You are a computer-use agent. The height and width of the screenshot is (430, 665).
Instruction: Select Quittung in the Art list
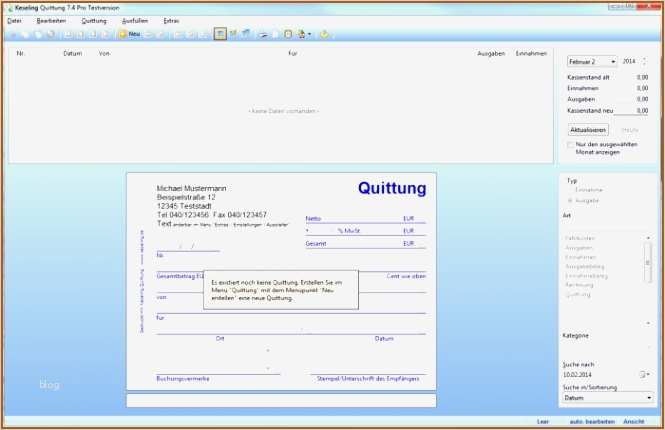(578, 294)
